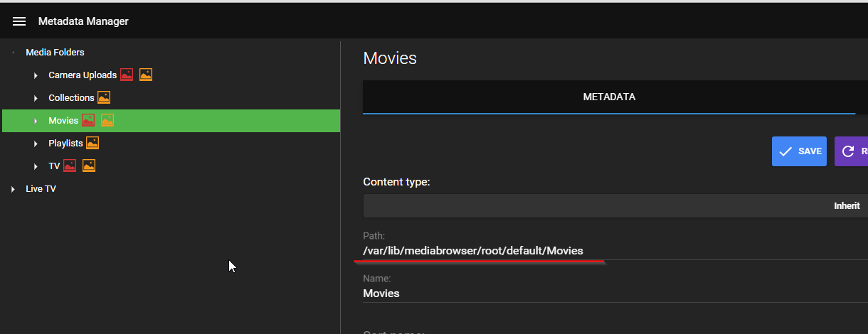Screen dimensions: 868x334
Task: Click orange image icon beside Camera Uploads
Action: click(146, 75)
